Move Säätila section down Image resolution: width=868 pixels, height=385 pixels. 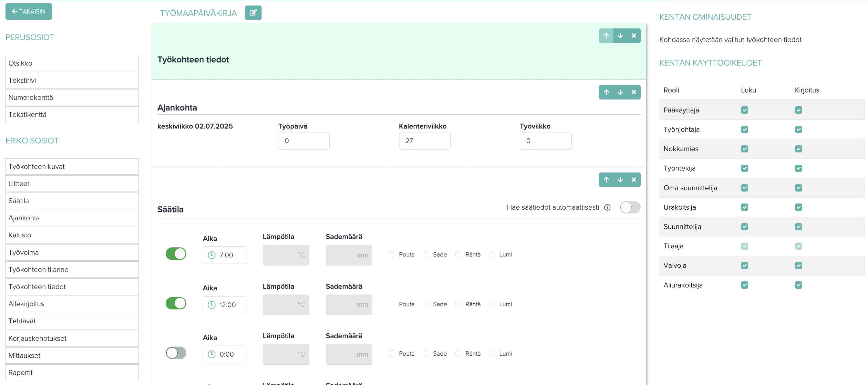(620, 180)
